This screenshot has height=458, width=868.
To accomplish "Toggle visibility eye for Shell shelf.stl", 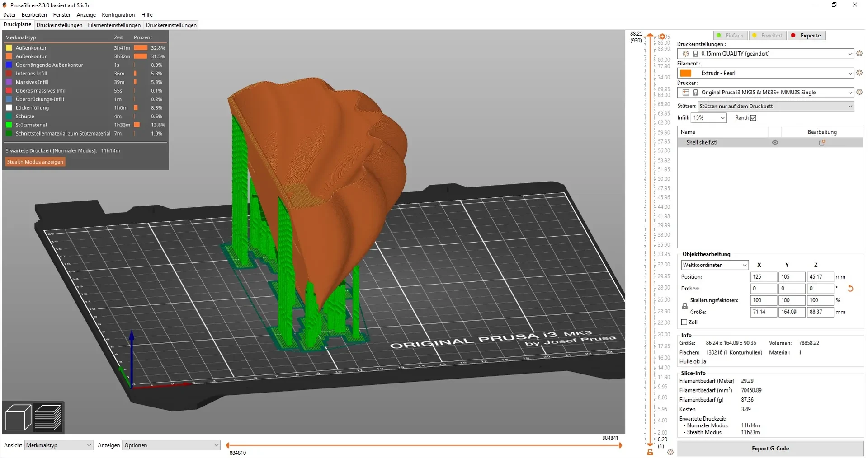I will (x=775, y=143).
